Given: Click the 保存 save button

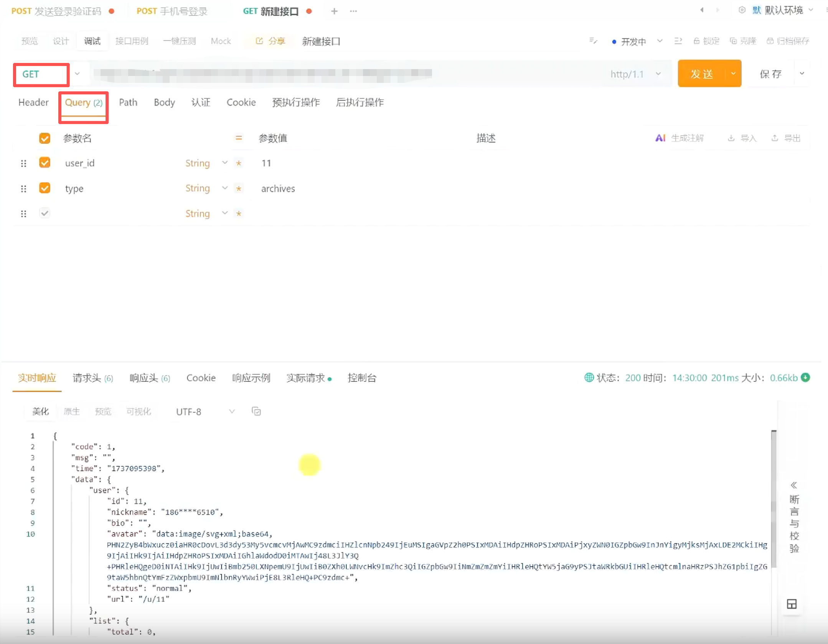Looking at the screenshot, I should pos(770,74).
